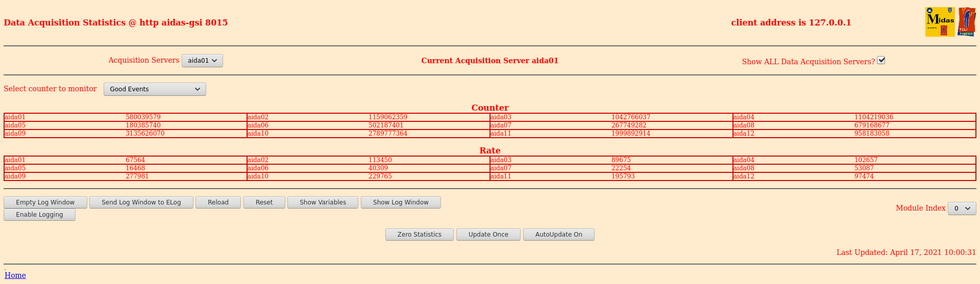
Task: Click the aida12 rate value 97474
Action: pyautogui.click(x=864, y=176)
